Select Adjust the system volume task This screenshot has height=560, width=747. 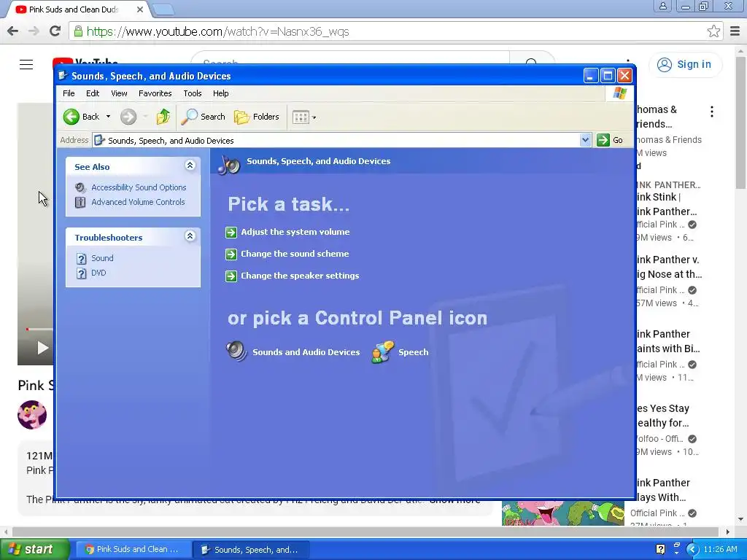[x=295, y=232]
